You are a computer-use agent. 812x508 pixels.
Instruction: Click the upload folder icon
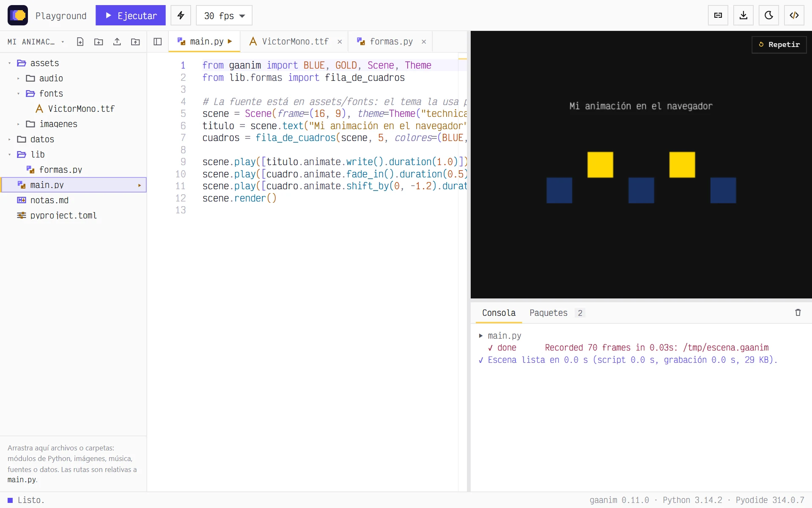[135, 41]
